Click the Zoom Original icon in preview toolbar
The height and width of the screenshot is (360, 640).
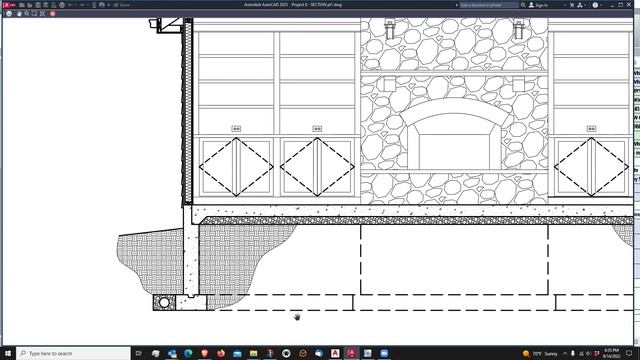(42, 13)
